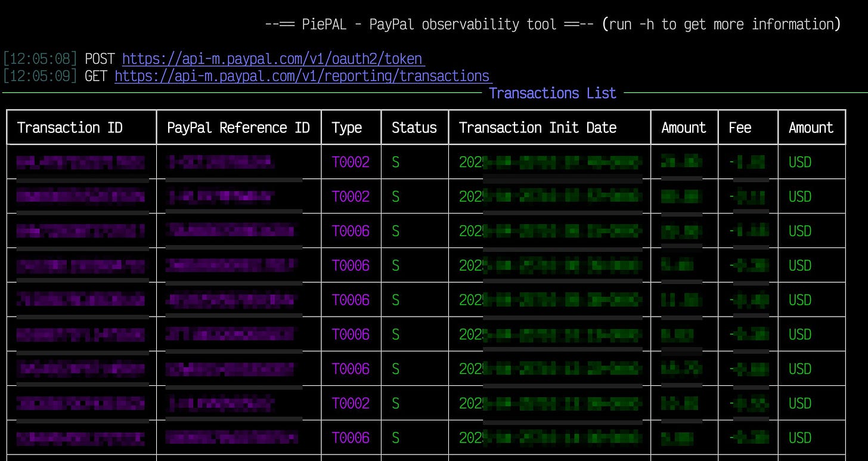Click the Amount header right of Fee
Viewport: 868px width, 461px height.
811,128
